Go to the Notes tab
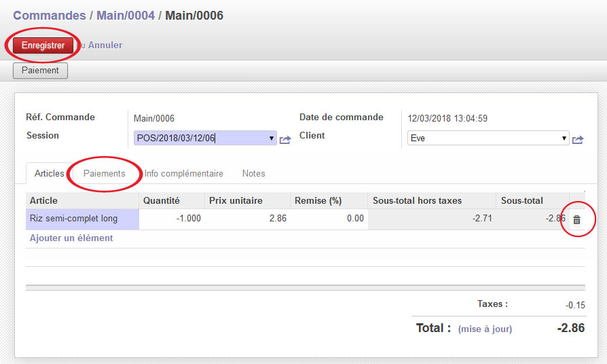607x364 pixels. tap(253, 173)
